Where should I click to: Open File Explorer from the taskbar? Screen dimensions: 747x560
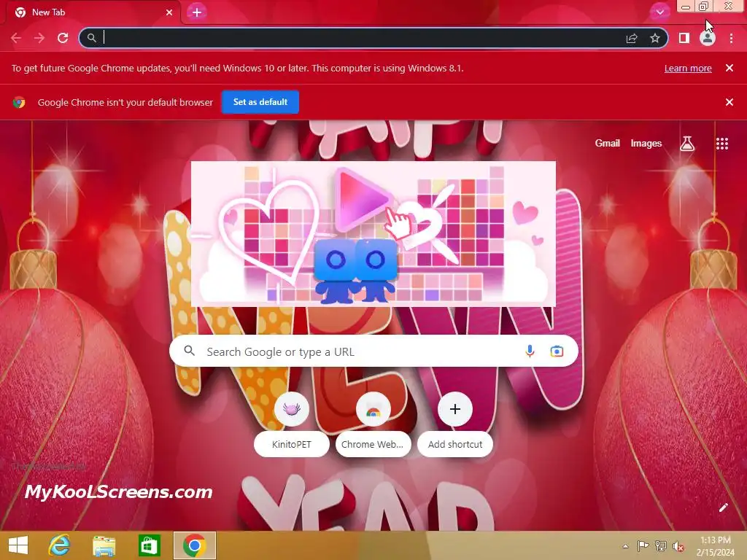coord(104,545)
